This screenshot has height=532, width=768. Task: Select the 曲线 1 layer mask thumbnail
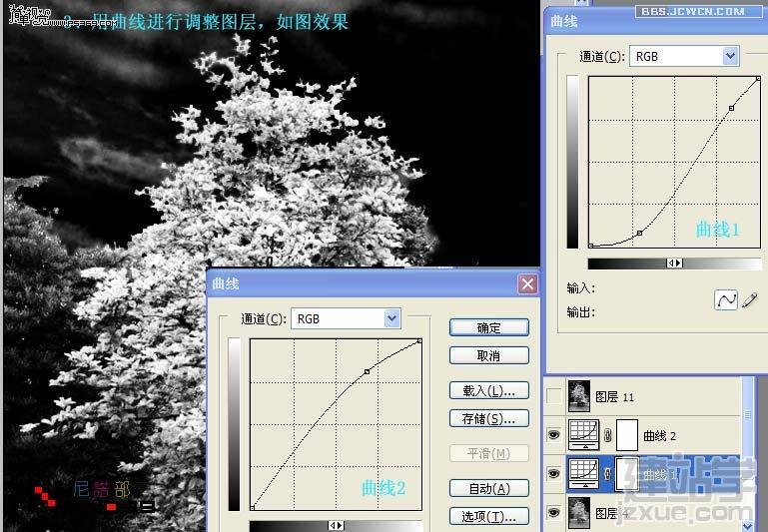pyautogui.click(x=626, y=473)
